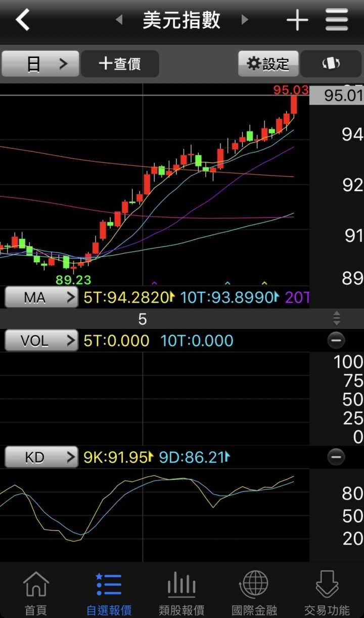The width and height of the screenshot is (364, 618).
Task: Expand the KD indicator selector
Action: tap(41, 458)
